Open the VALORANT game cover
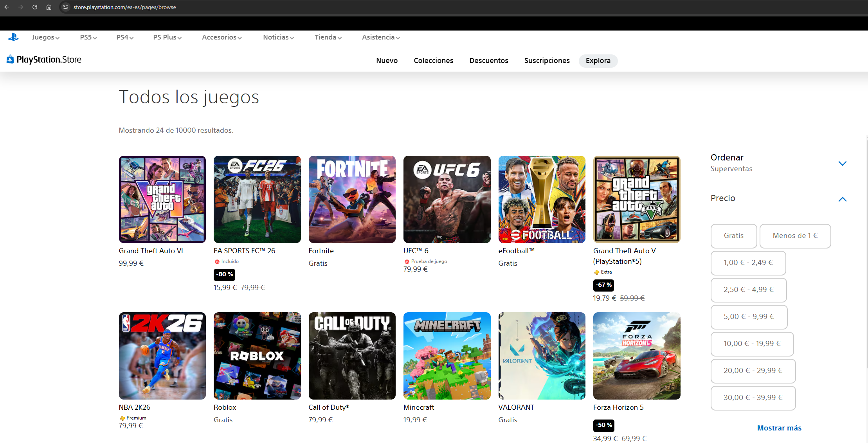 coord(542,356)
